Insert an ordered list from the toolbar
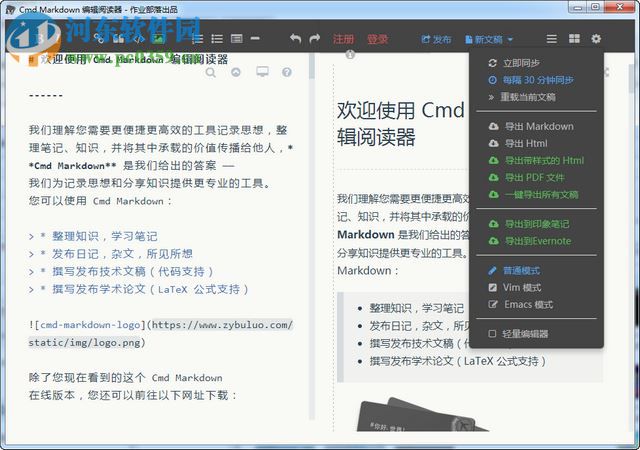This screenshot has width=640, height=450. (198, 39)
